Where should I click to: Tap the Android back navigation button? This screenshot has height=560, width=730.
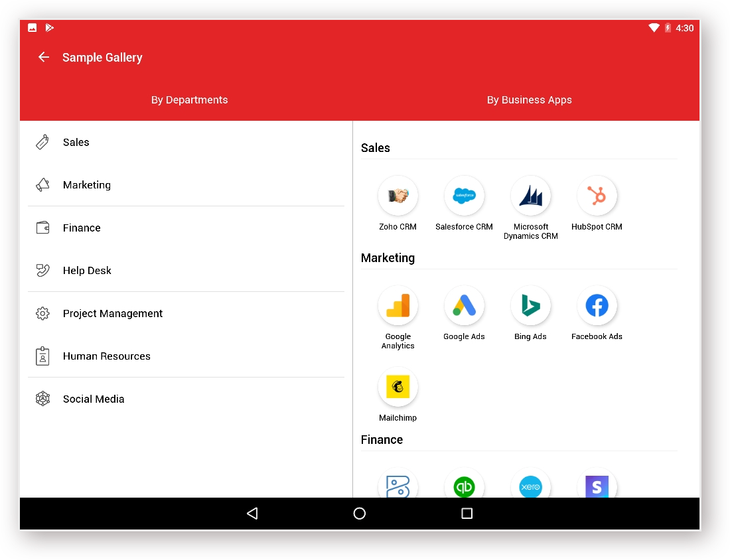point(252,514)
